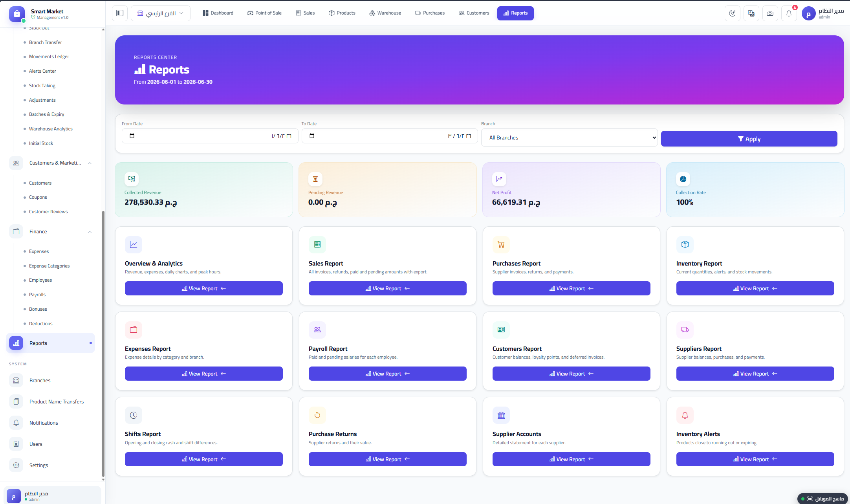Screen dimensions: 850x504
Task: Open the notifications bell icon
Action: [789, 13]
